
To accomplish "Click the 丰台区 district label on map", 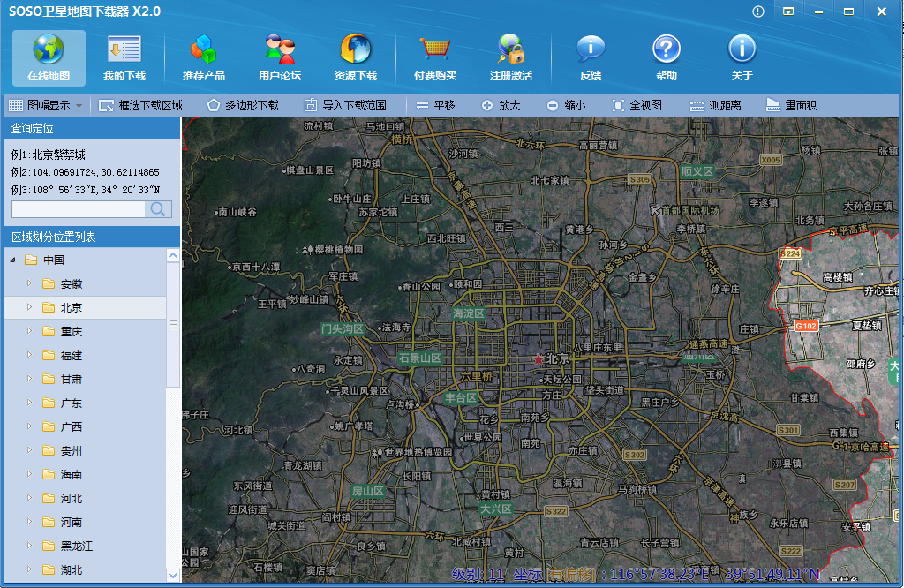I will coord(461,398).
